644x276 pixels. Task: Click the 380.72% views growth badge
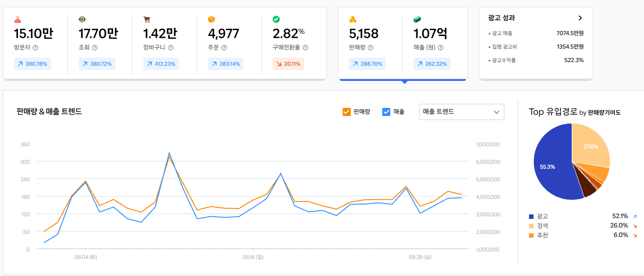[97, 64]
